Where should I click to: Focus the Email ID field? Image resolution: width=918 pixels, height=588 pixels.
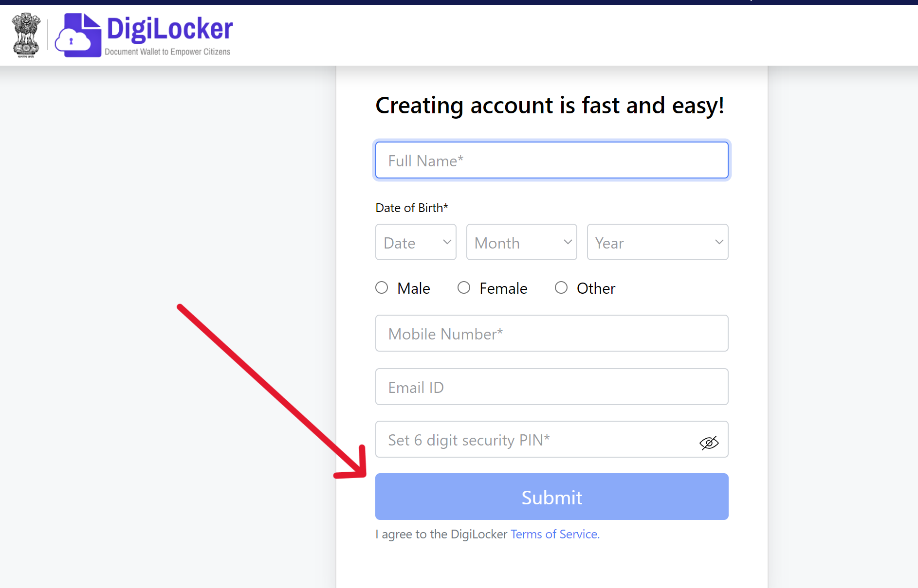[x=551, y=387]
